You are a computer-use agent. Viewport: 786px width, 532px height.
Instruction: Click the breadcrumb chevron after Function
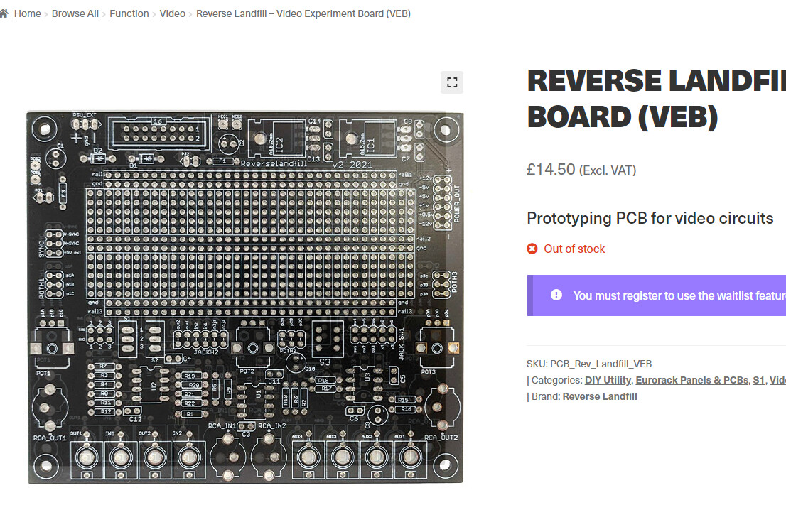click(154, 14)
